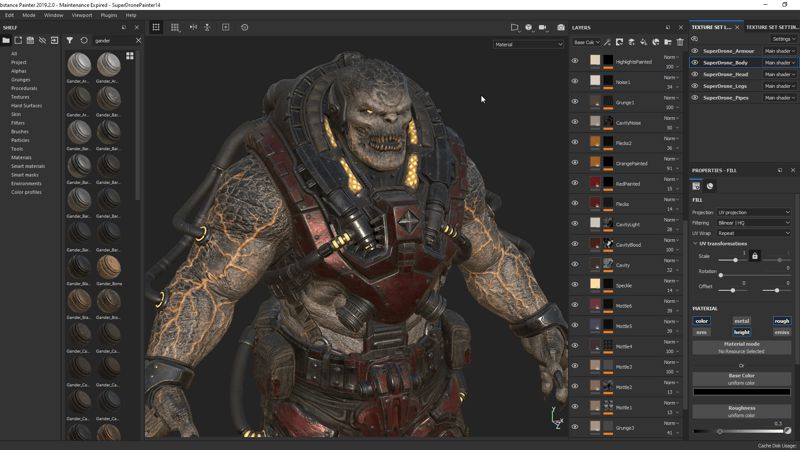This screenshot has width=800, height=450.
Task: Click the hidden-eye icon in shelf toolbar
Action: 42,40
